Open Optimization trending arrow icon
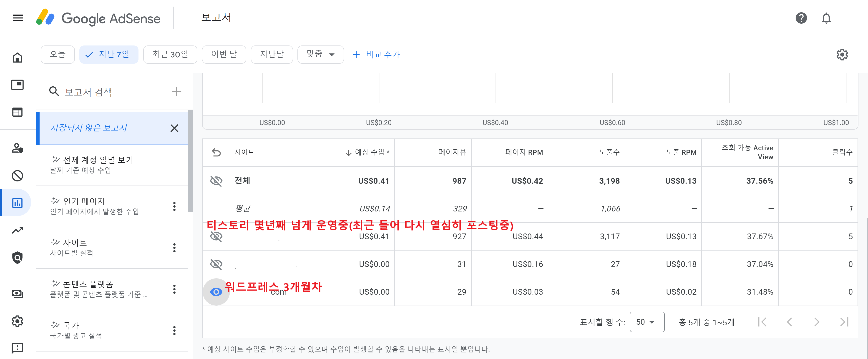The image size is (868, 359). click(18, 230)
